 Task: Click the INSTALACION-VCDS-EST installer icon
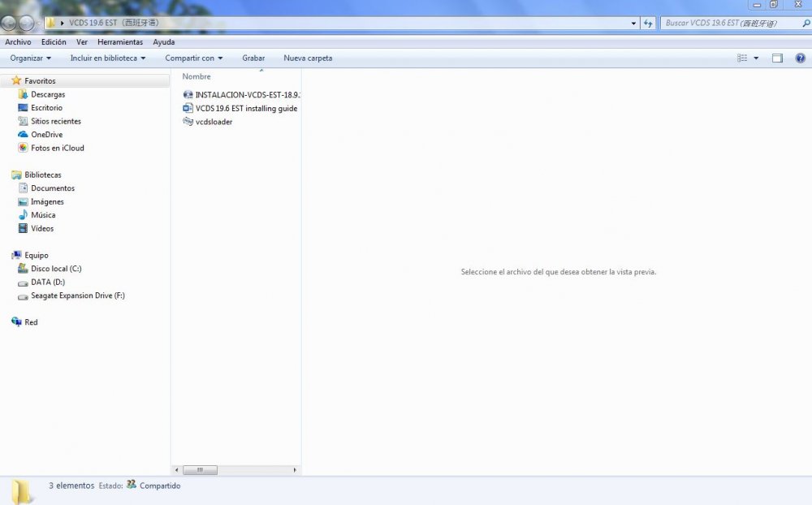[188, 95]
